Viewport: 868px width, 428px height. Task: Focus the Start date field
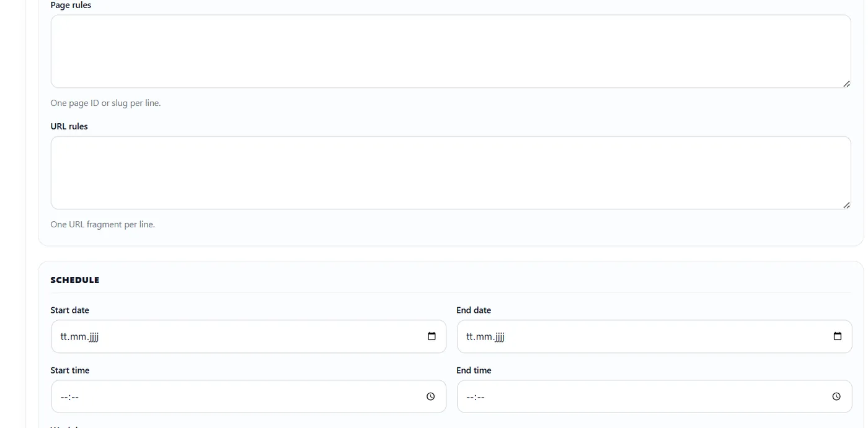[249, 336]
